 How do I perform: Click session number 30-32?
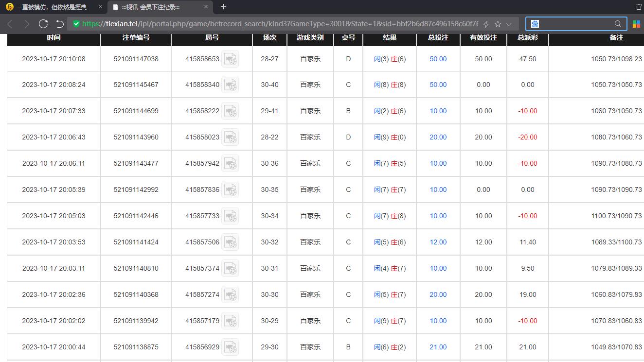click(x=269, y=242)
